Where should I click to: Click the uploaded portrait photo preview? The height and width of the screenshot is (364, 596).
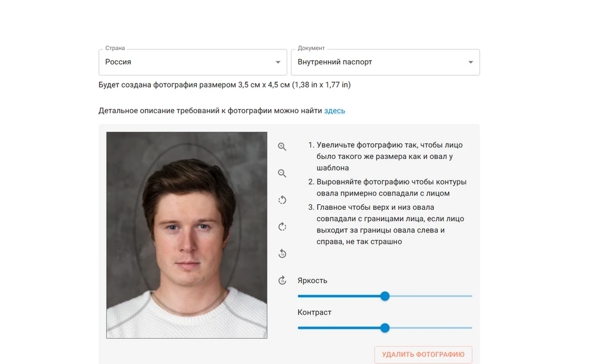click(x=187, y=235)
